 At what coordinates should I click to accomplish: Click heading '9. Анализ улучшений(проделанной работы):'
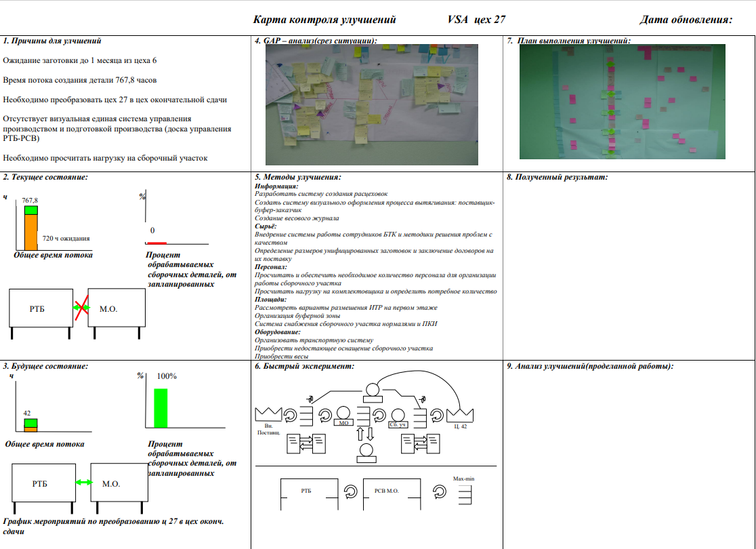pos(590,366)
